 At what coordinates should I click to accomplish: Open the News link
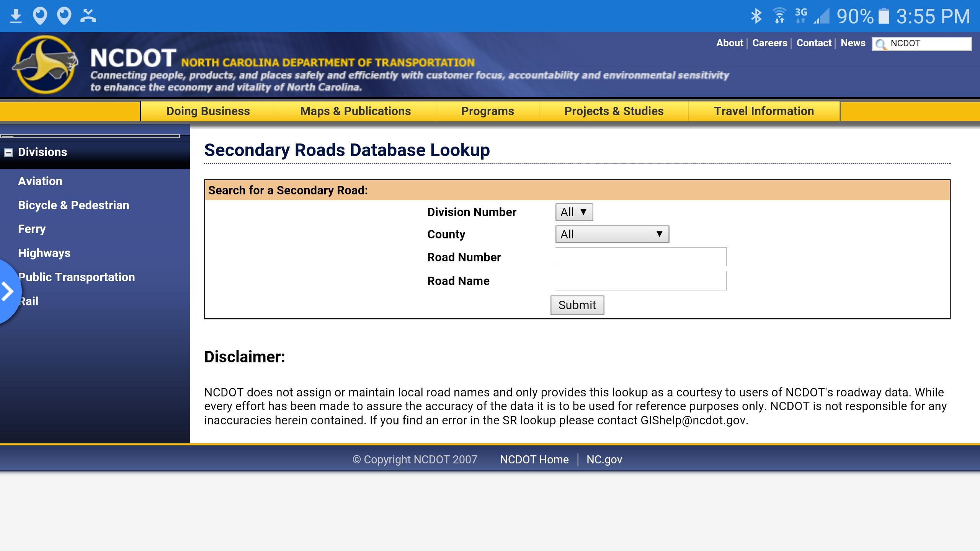point(853,43)
